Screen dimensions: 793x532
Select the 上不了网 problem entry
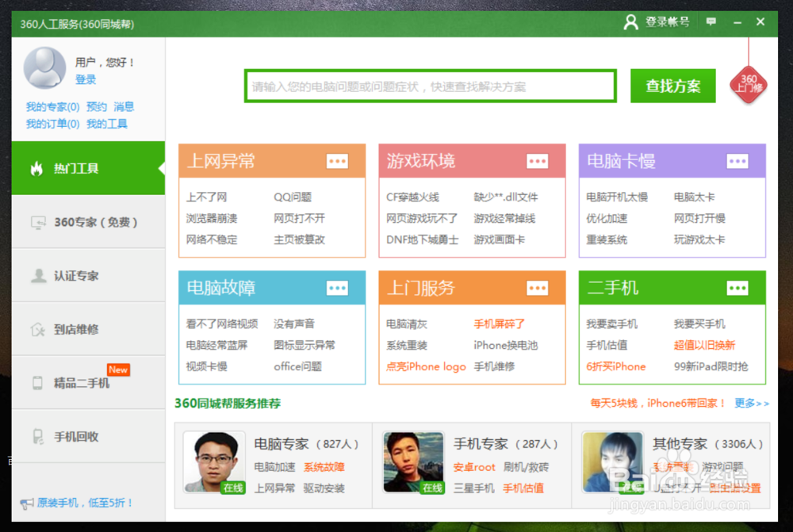click(x=206, y=197)
